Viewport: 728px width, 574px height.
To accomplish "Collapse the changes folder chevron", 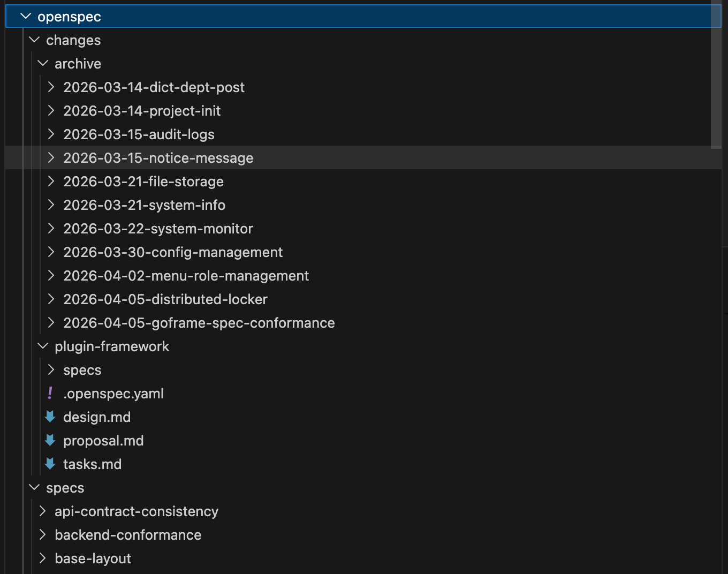I will pyautogui.click(x=34, y=40).
